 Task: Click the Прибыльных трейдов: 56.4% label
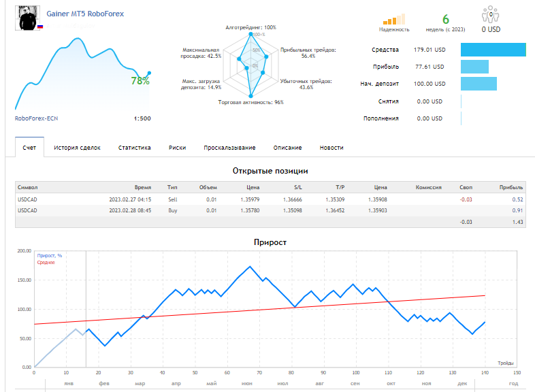(x=308, y=53)
